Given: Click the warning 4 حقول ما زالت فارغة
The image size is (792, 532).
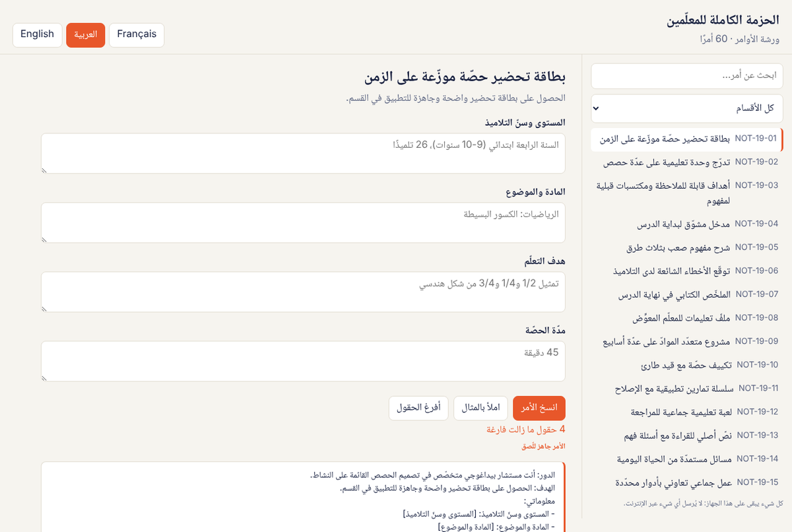Looking at the screenshot, I should click(x=526, y=430).
